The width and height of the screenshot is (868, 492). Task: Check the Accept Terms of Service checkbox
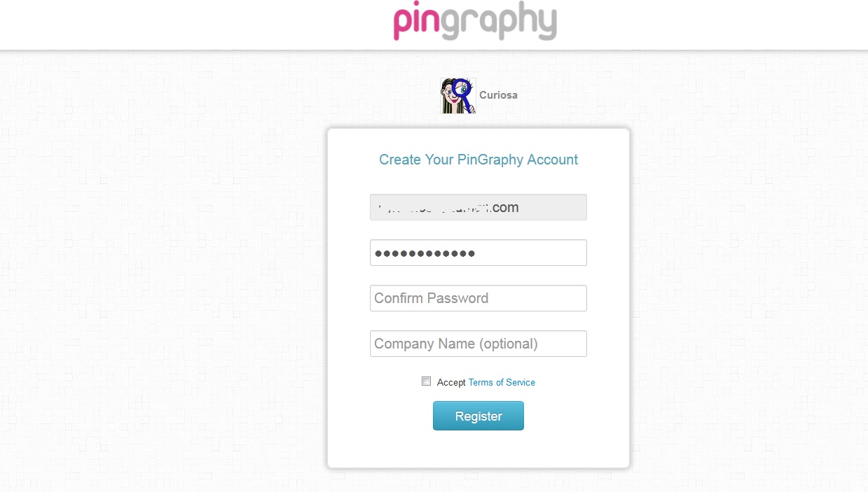[x=426, y=381]
